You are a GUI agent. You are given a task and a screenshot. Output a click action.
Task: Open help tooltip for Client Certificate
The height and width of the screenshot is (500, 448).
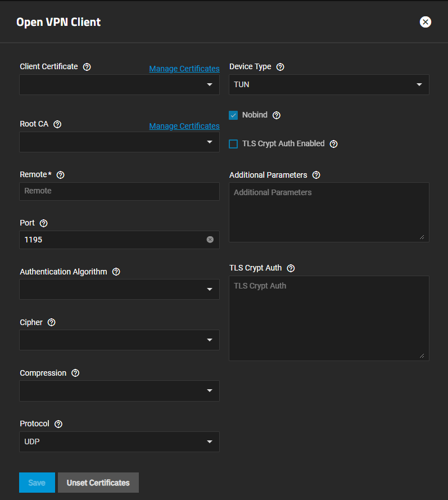(x=87, y=67)
